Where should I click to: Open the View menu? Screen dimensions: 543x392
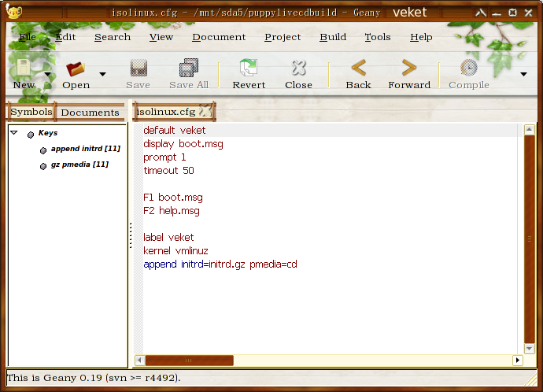[161, 37]
